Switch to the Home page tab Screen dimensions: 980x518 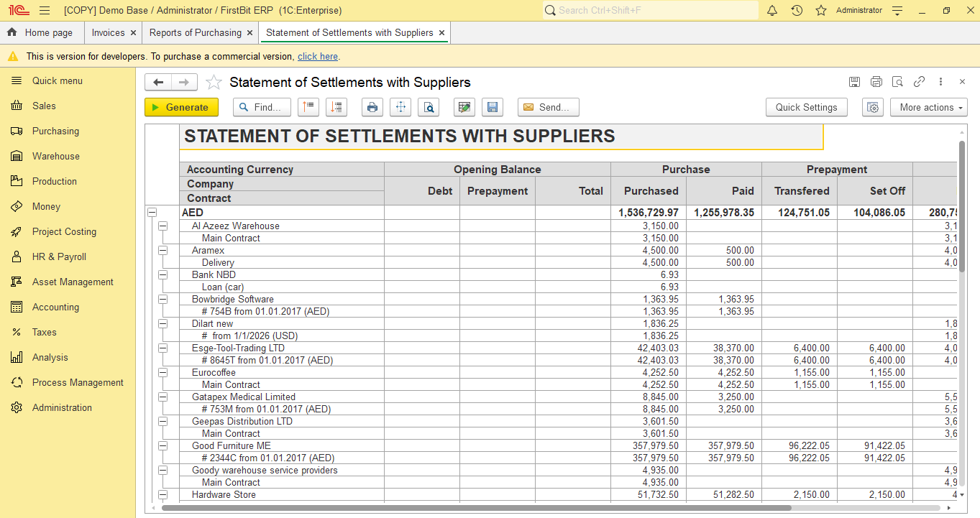click(x=42, y=32)
